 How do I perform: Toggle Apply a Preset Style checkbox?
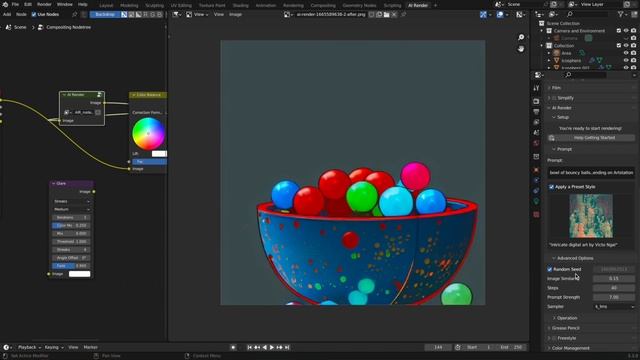pos(551,187)
